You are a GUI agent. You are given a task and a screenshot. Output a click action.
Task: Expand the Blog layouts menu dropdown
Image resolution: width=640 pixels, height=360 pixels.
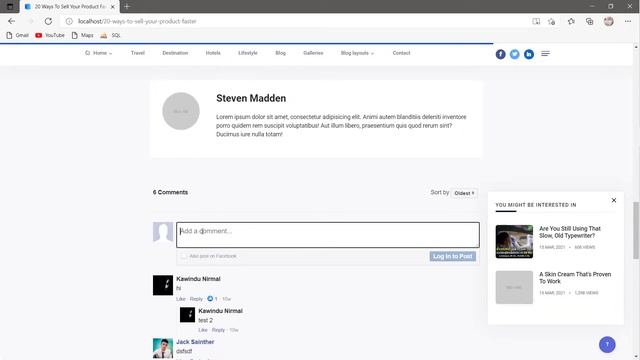[357, 53]
